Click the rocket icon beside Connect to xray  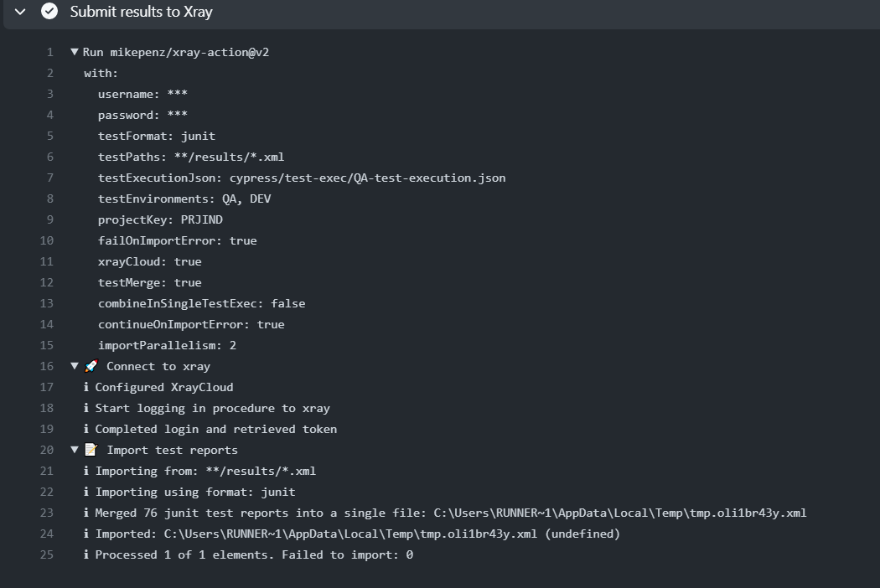91,366
